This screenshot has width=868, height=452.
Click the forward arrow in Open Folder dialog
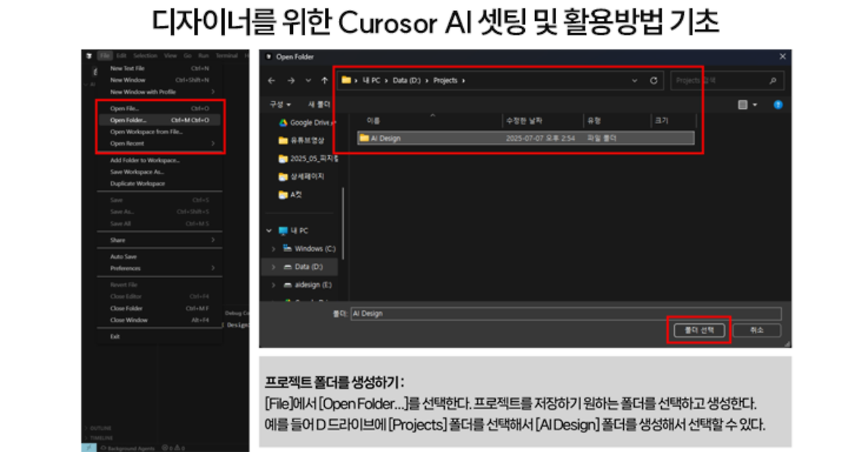[x=291, y=80]
